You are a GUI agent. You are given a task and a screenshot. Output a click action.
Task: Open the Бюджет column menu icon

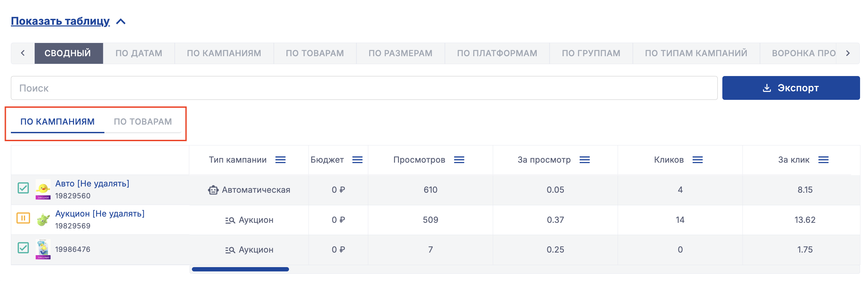[x=357, y=160]
